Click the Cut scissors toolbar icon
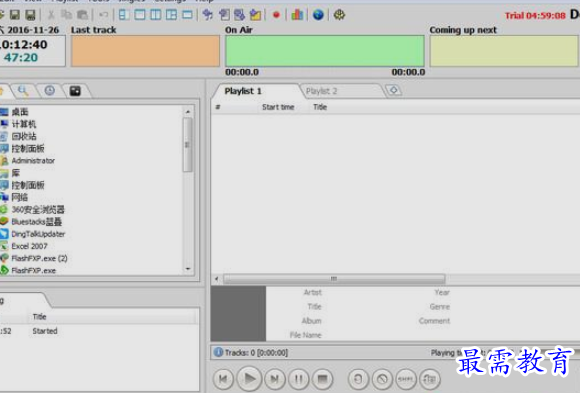Screen dimensions: 580x393 51,15
